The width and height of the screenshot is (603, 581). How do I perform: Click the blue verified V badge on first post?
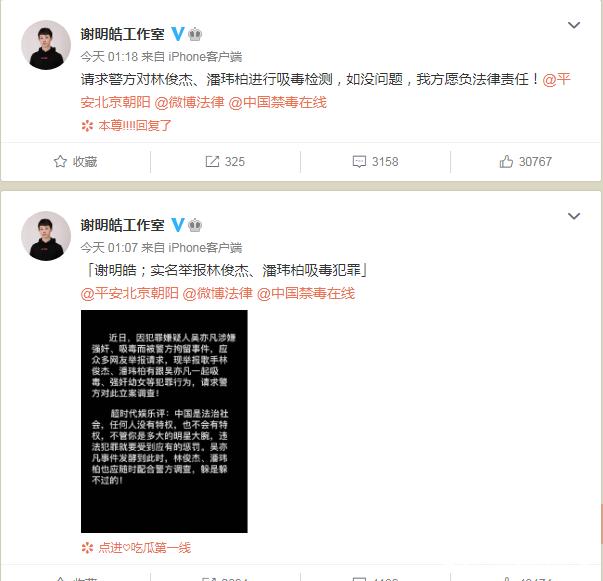coord(177,34)
